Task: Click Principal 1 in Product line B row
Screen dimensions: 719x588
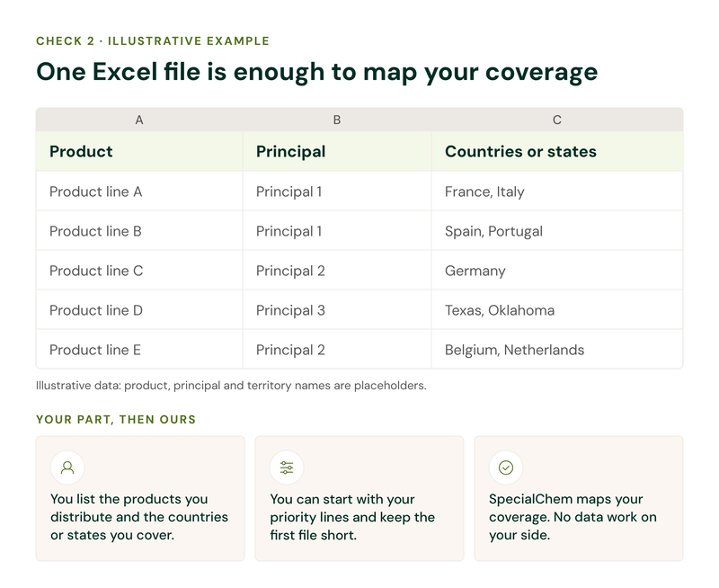Action: point(337,231)
